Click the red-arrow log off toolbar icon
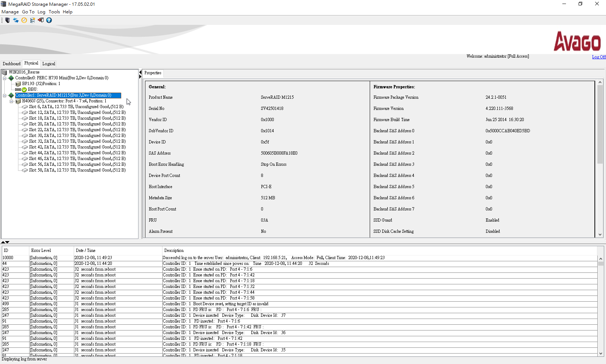The width and height of the screenshot is (606, 364). coord(41,20)
